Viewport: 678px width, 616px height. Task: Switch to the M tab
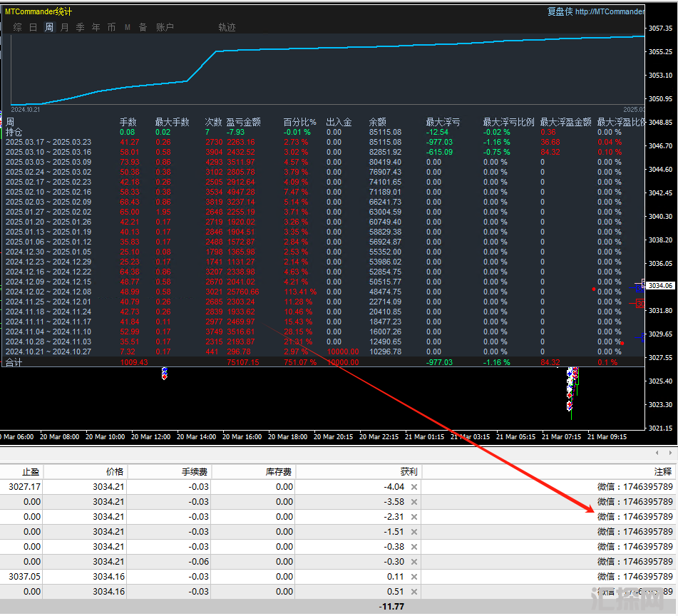(128, 27)
